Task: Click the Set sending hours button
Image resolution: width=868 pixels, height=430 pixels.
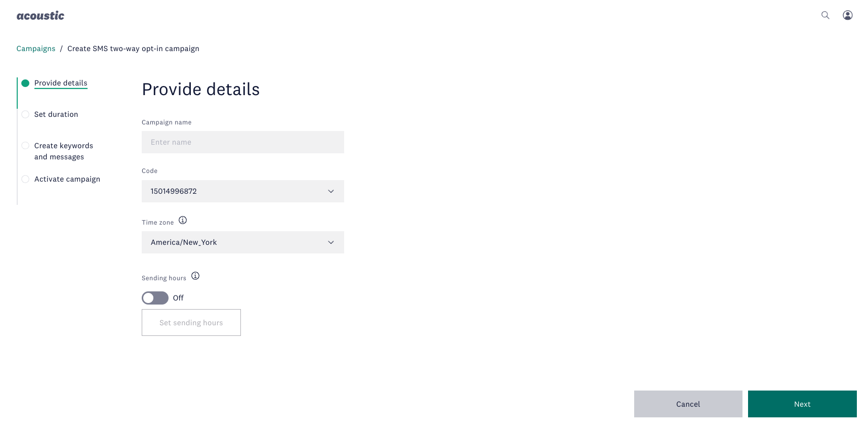Action: pyautogui.click(x=191, y=323)
